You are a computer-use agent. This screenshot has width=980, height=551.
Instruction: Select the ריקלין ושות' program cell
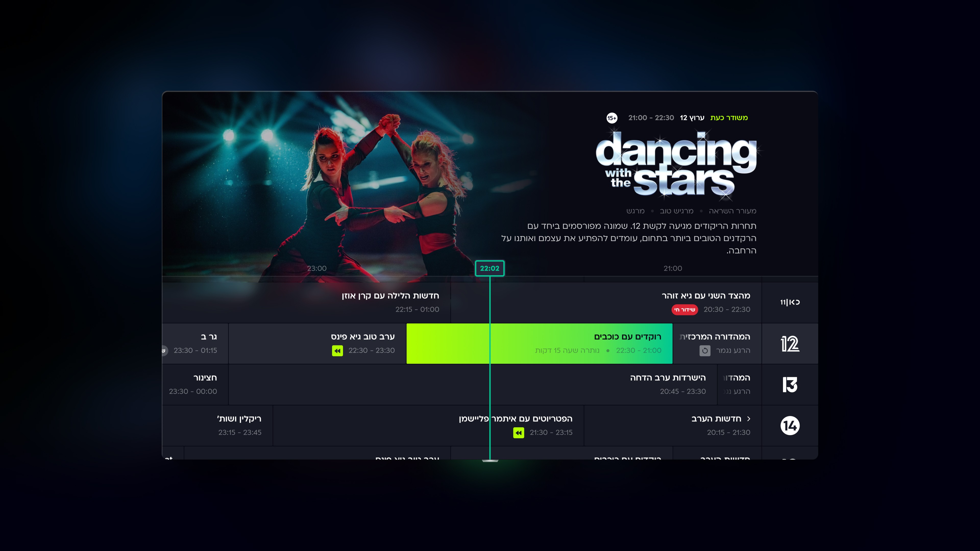[x=218, y=426]
